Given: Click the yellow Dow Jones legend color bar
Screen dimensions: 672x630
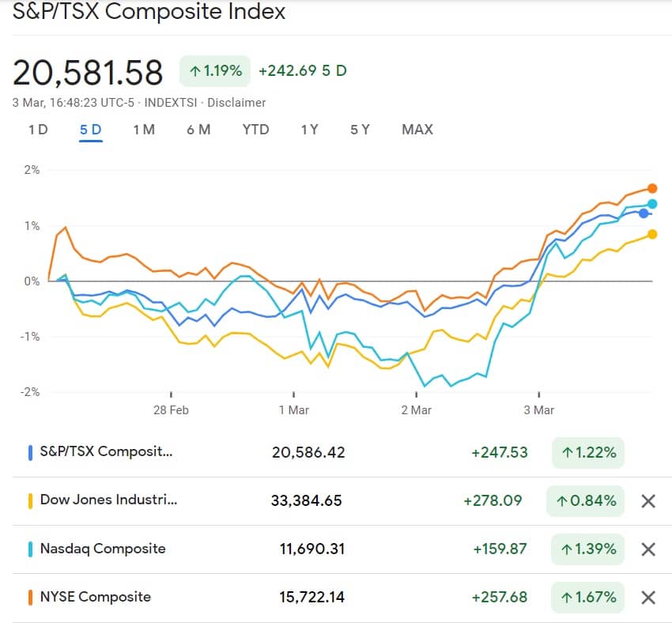Looking at the screenshot, I should click(x=30, y=501).
